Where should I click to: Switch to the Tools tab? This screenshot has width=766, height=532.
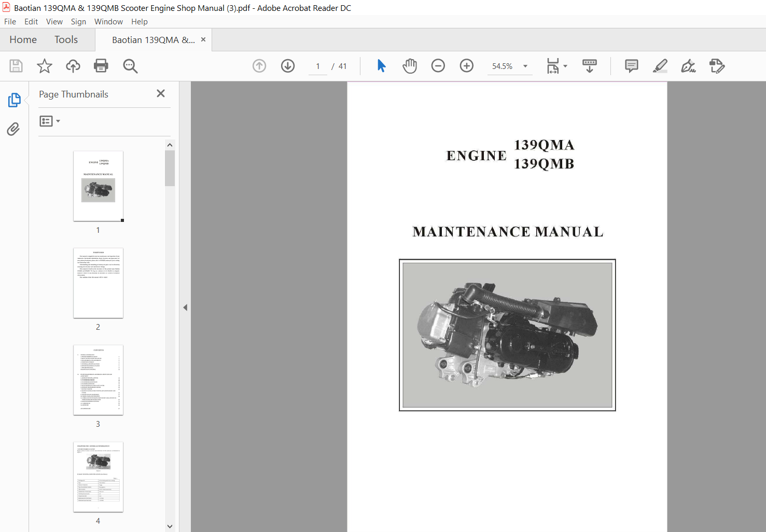(66, 40)
